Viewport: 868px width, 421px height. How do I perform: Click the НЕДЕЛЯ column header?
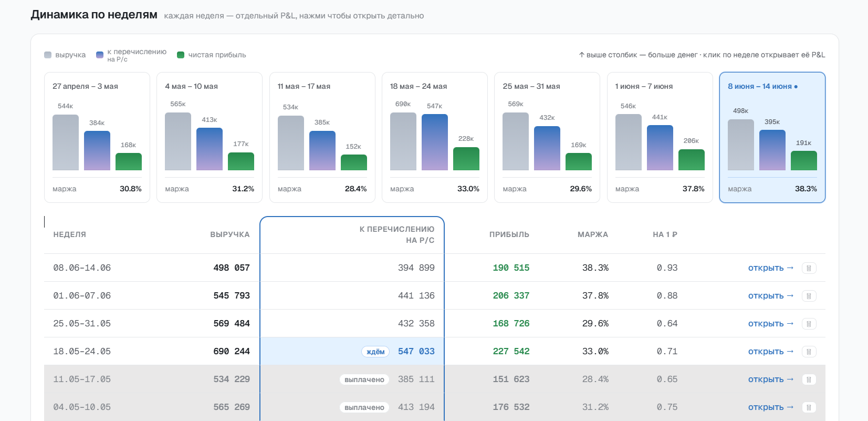(x=70, y=234)
